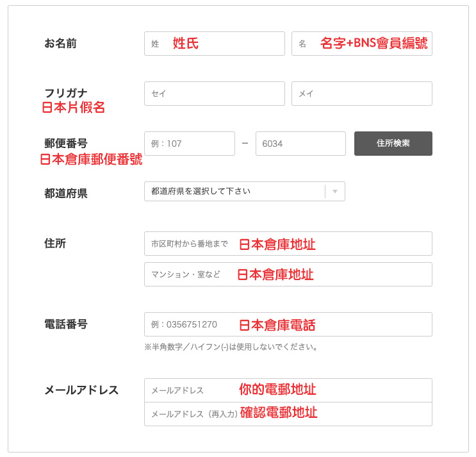This screenshot has height=457, width=476.
Task: Click the bold 電話番号 form label
Action: tap(66, 324)
